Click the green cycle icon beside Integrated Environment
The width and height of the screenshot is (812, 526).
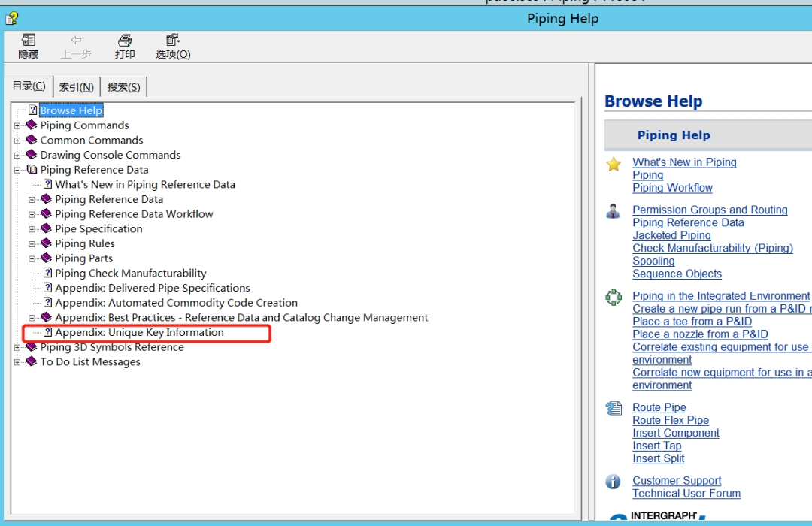614,298
